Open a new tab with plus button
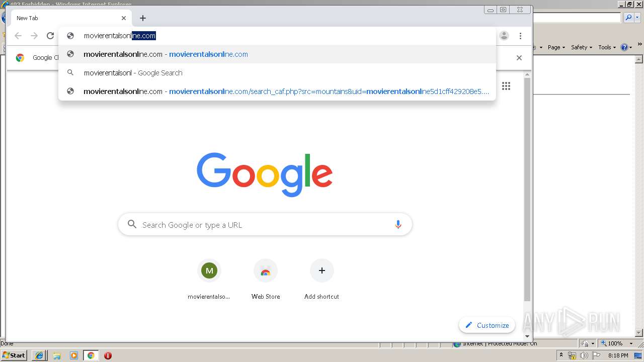 pos(143,18)
